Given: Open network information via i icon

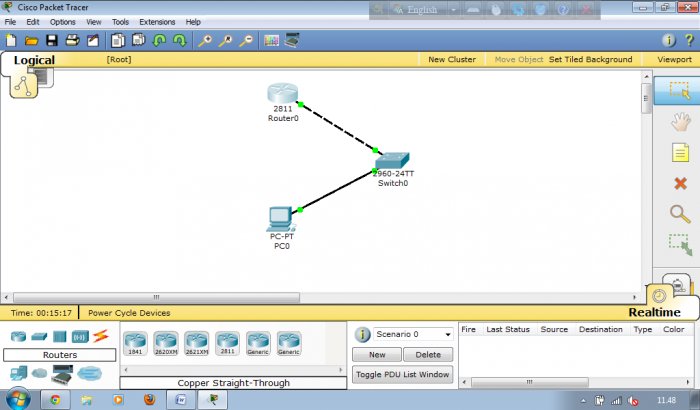Looking at the screenshot, I should coord(668,41).
